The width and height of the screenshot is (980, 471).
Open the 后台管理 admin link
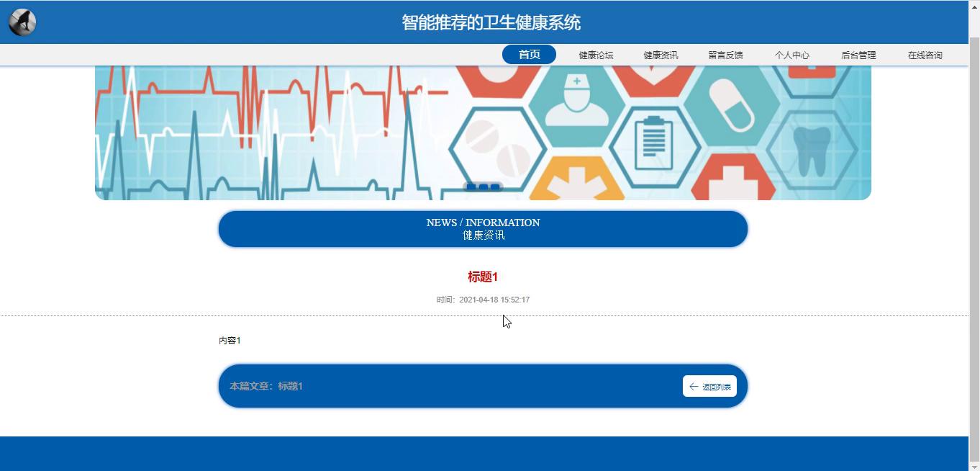click(858, 55)
